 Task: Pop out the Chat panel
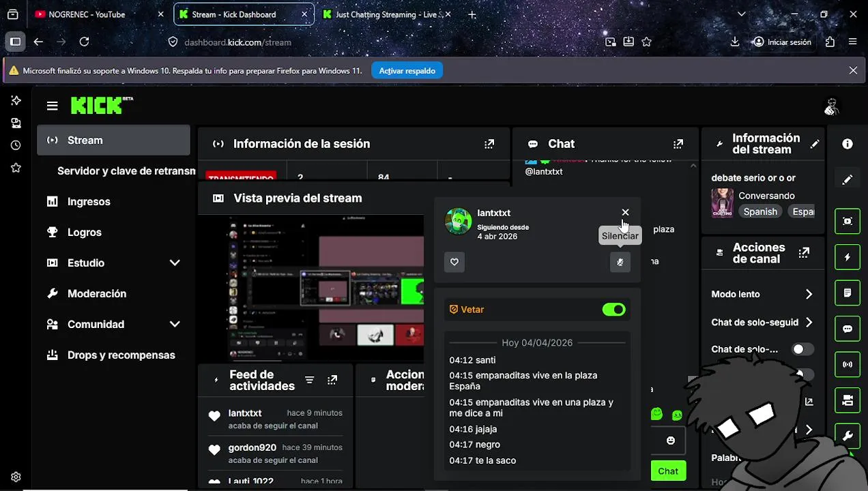[678, 144]
